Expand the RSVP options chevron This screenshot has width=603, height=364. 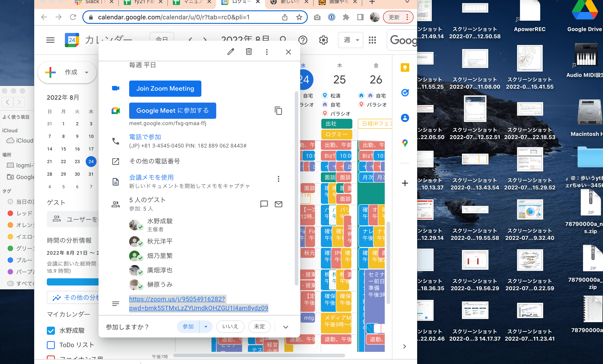coord(286,327)
